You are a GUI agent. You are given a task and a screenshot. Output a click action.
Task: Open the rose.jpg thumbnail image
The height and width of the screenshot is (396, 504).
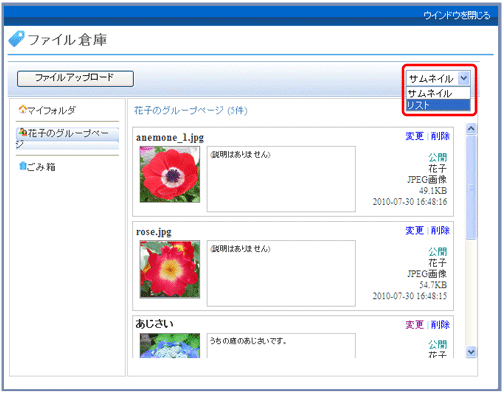[x=170, y=269]
